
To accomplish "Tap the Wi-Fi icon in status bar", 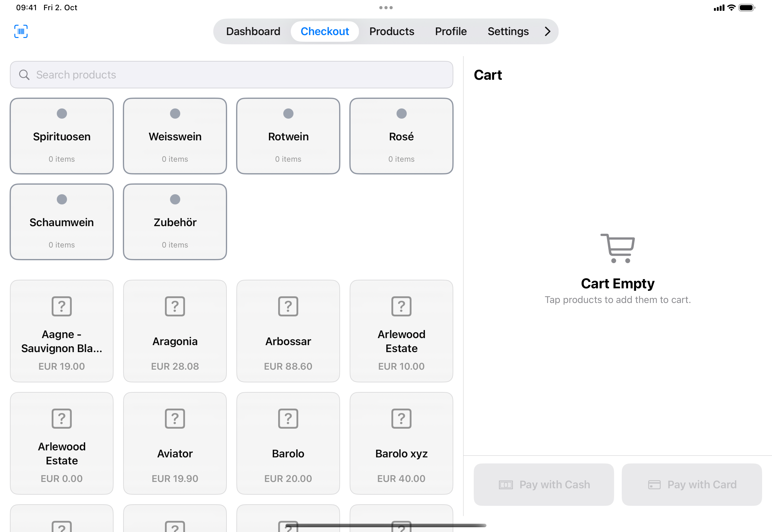I will tap(731, 8).
